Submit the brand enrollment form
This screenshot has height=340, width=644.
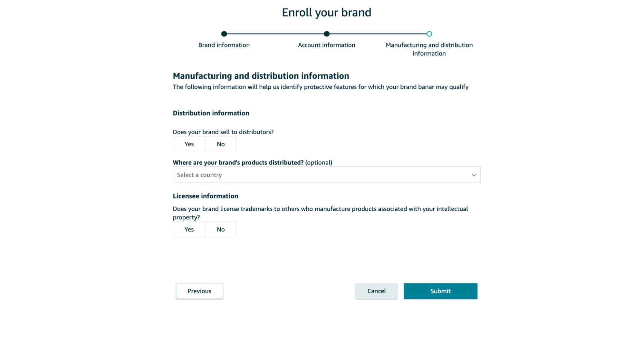click(x=440, y=291)
